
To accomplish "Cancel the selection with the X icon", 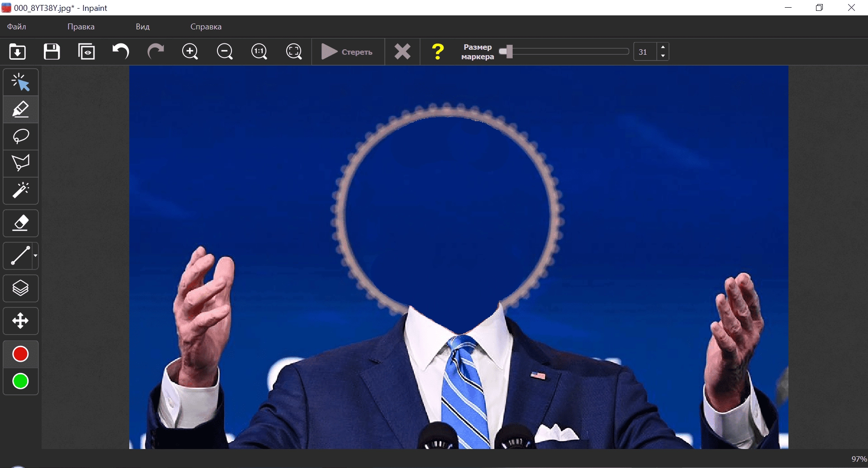I will tap(402, 52).
